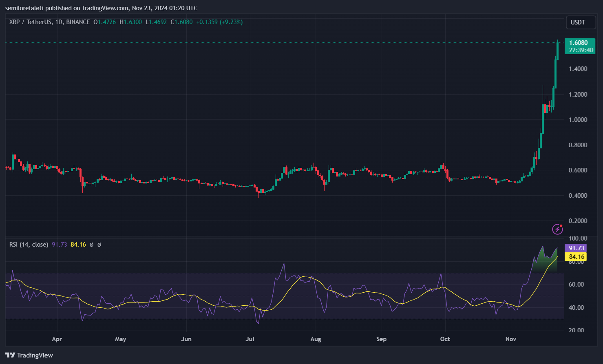Screen dimensions: 603x364
Task: Click the May label on time axis
Action: tap(121, 339)
